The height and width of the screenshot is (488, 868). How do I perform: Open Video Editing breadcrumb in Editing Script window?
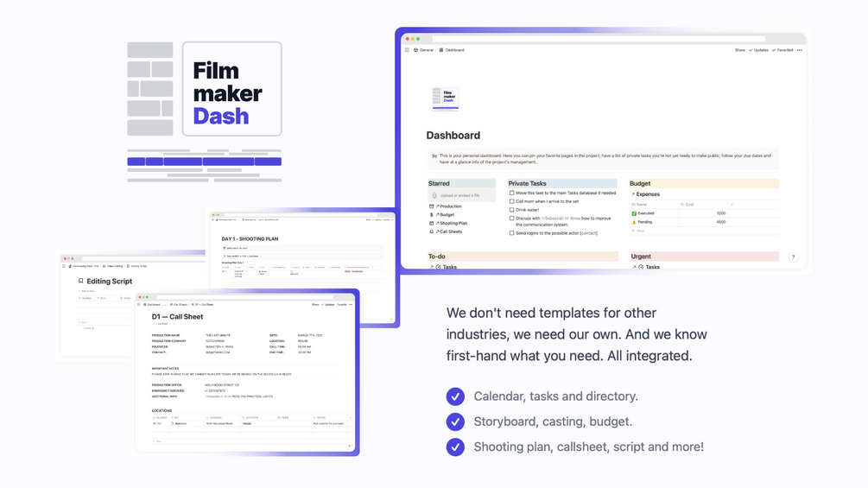coord(112,266)
